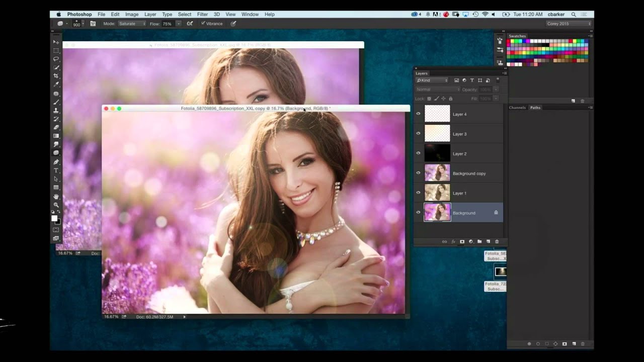This screenshot has width=644, height=362.
Task: Open the Corey 2015 workspace dropdown
Action: [x=569, y=24]
